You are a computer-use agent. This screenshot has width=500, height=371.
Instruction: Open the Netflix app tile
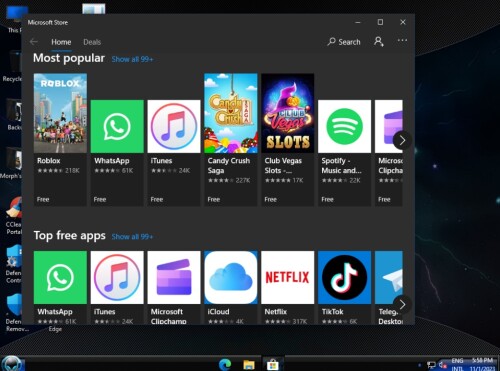coord(288,287)
